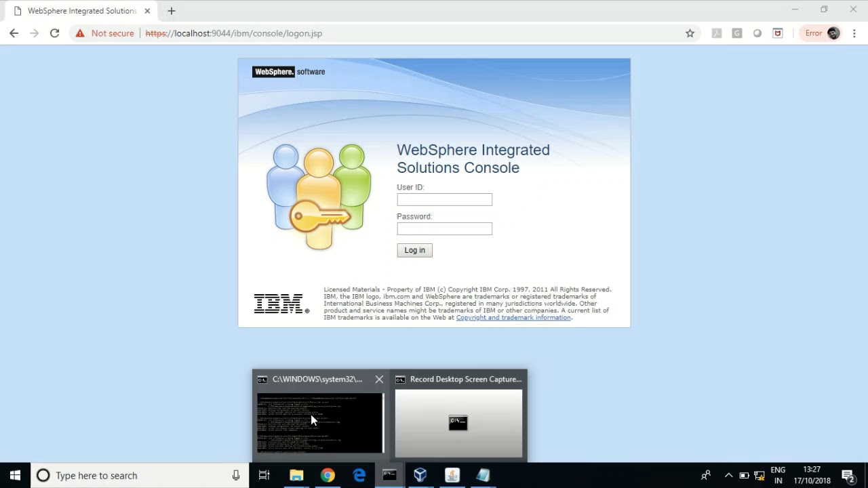Click the Java app taskbar icon
The width and height of the screenshot is (868, 488).
tap(452, 475)
